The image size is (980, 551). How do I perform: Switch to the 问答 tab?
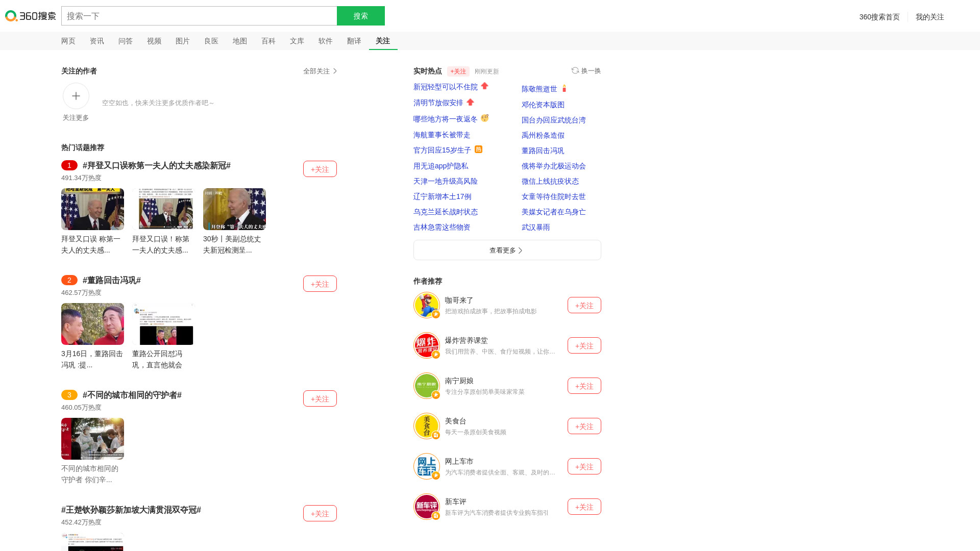(126, 41)
